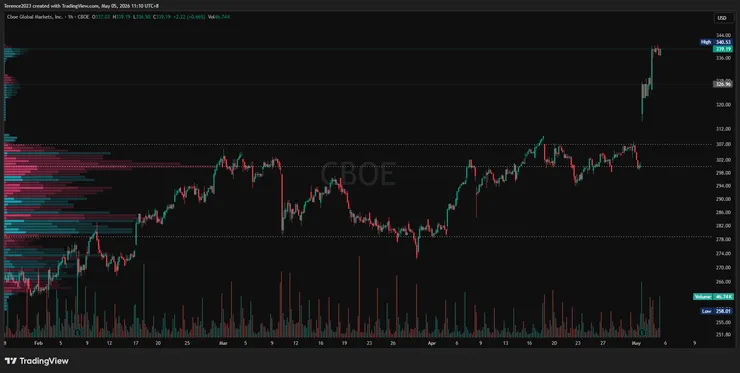Click the Mar label on time axis
740x373 pixels.
pyautogui.click(x=224, y=343)
